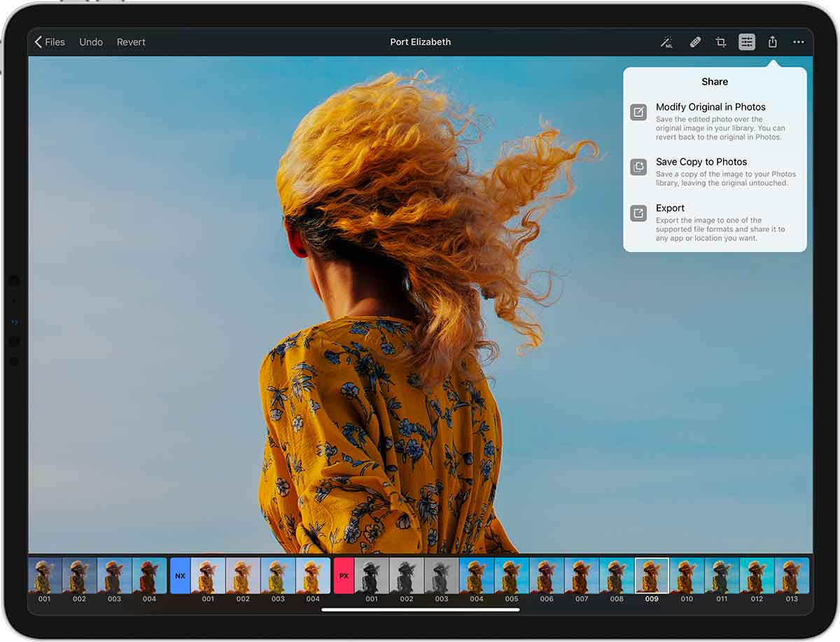The width and height of the screenshot is (840, 642).
Task: Tap the Undo button
Action: point(91,42)
